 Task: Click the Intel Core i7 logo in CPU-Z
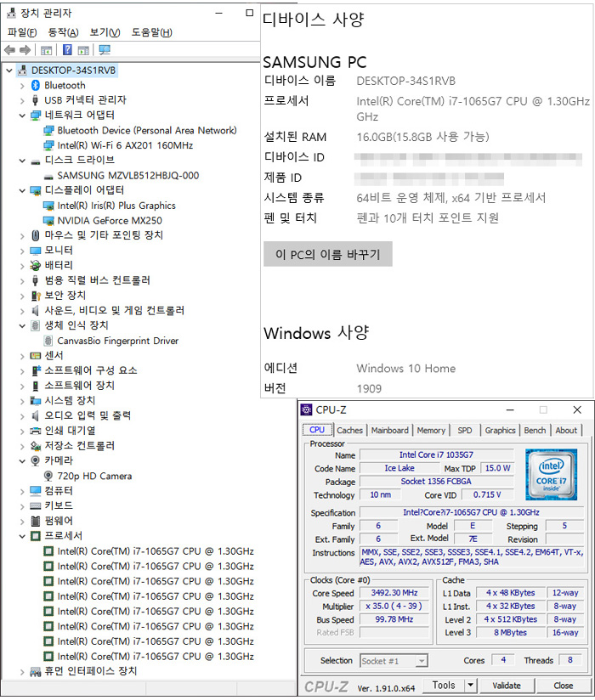(551, 475)
